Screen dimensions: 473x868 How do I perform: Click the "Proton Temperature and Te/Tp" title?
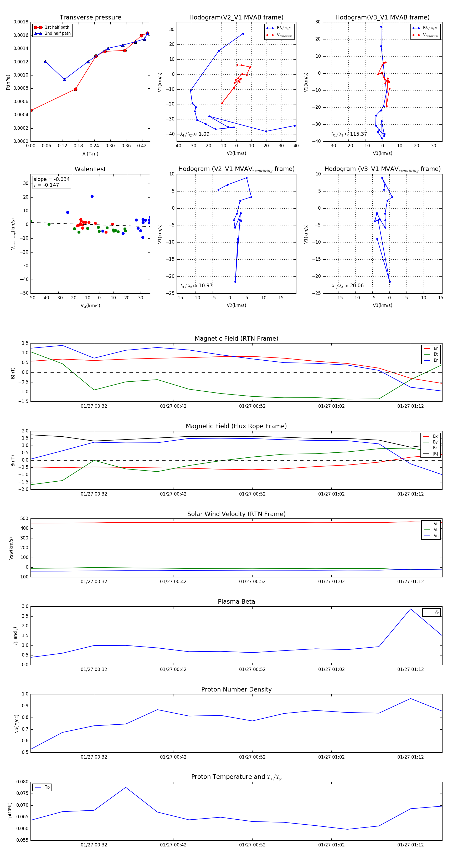[236, 777]
